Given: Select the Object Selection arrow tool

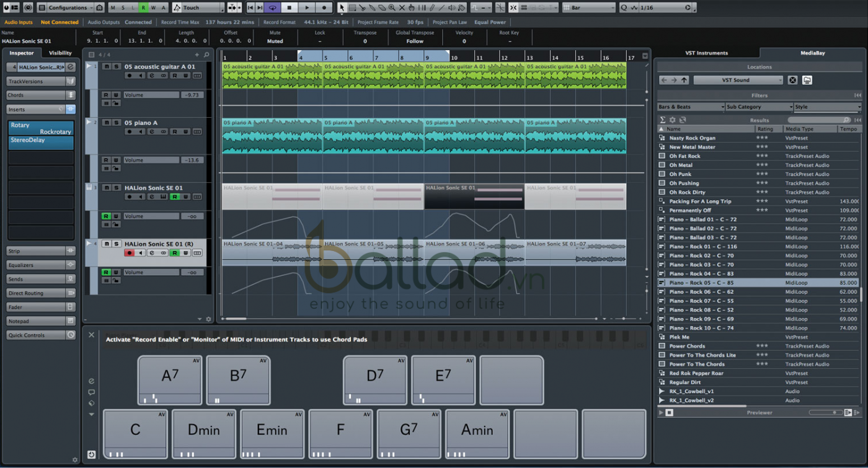Looking at the screenshot, I should (342, 7).
